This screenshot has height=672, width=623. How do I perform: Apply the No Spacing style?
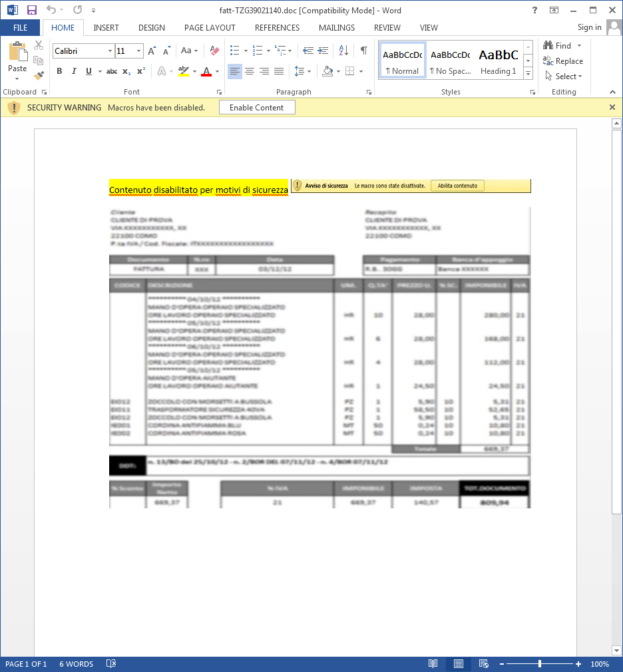pos(450,61)
